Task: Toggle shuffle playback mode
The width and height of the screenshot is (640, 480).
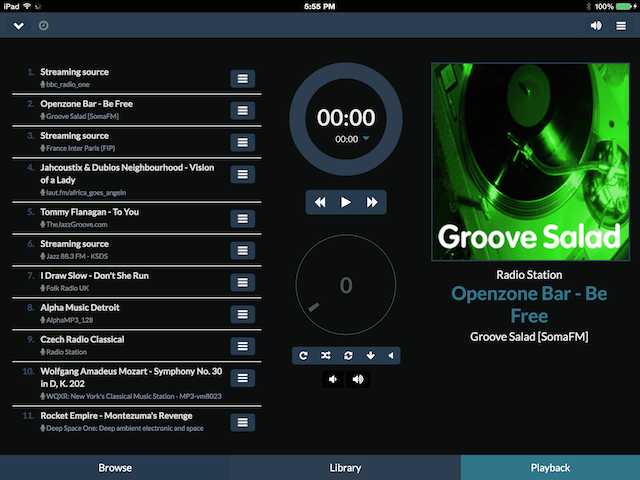Action: 325,356
